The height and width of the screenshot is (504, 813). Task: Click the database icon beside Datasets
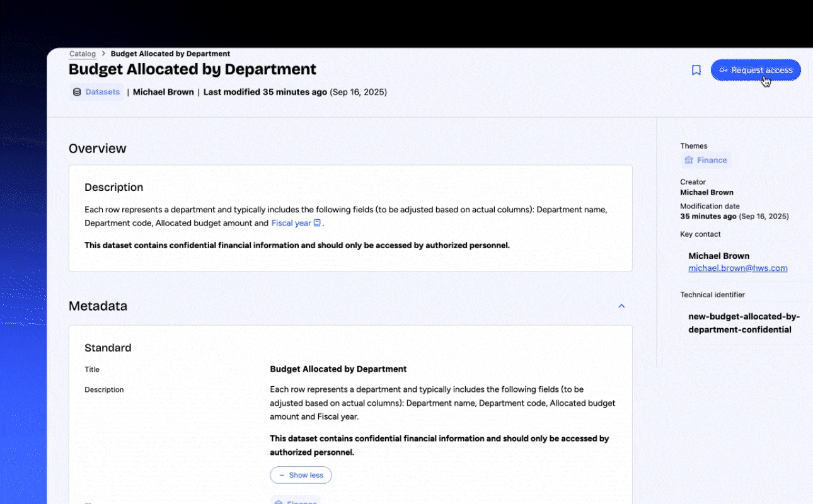coord(77,92)
